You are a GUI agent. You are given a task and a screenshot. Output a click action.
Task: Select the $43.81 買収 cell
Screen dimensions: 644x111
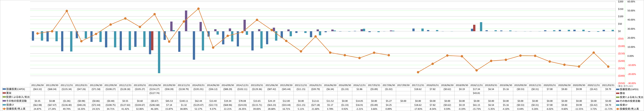(477, 93)
